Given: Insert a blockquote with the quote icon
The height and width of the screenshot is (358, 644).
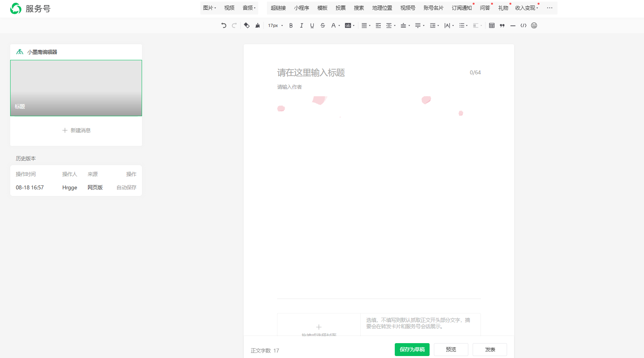Looking at the screenshot, I should (502, 25).
